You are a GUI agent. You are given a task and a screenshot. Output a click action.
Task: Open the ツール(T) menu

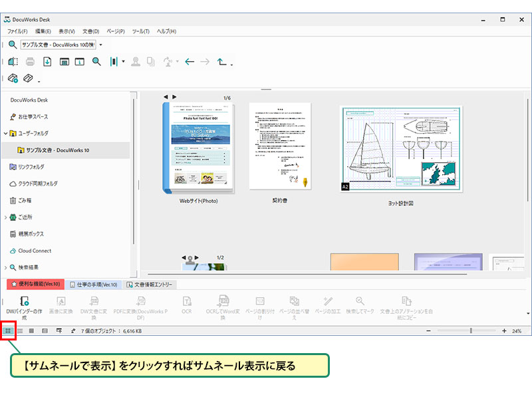tap(141, 31)
